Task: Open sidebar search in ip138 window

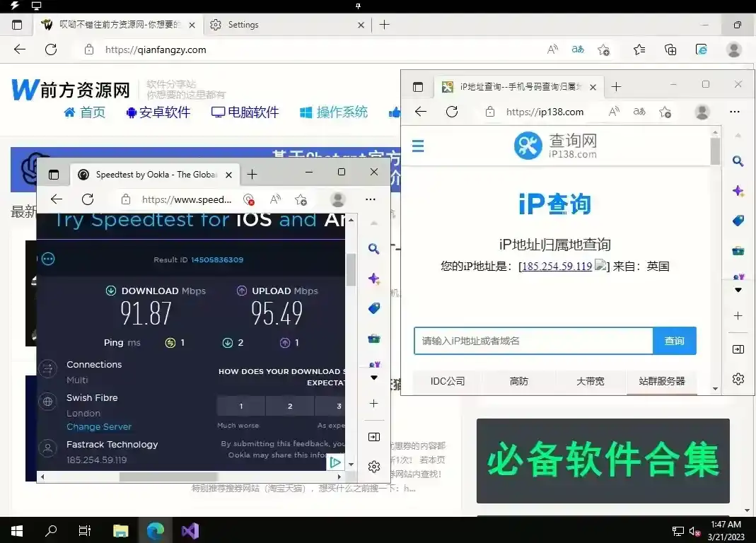Action: (x=738, y=161)
